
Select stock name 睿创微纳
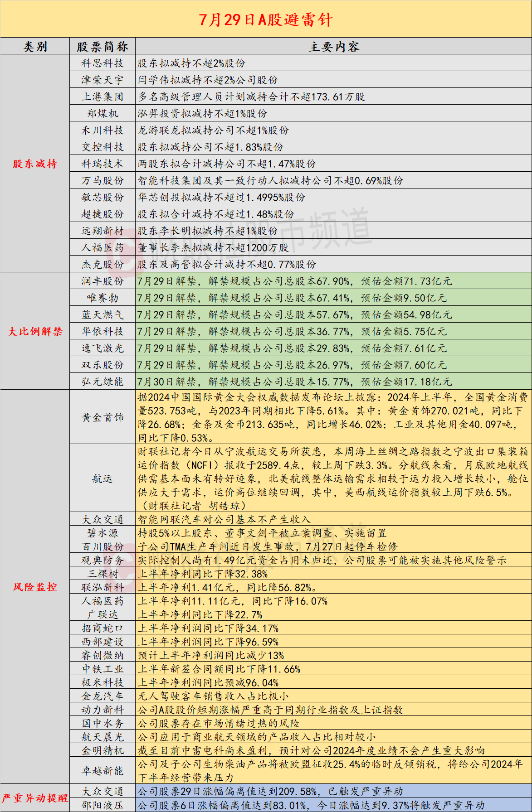[x=102, y=655]
